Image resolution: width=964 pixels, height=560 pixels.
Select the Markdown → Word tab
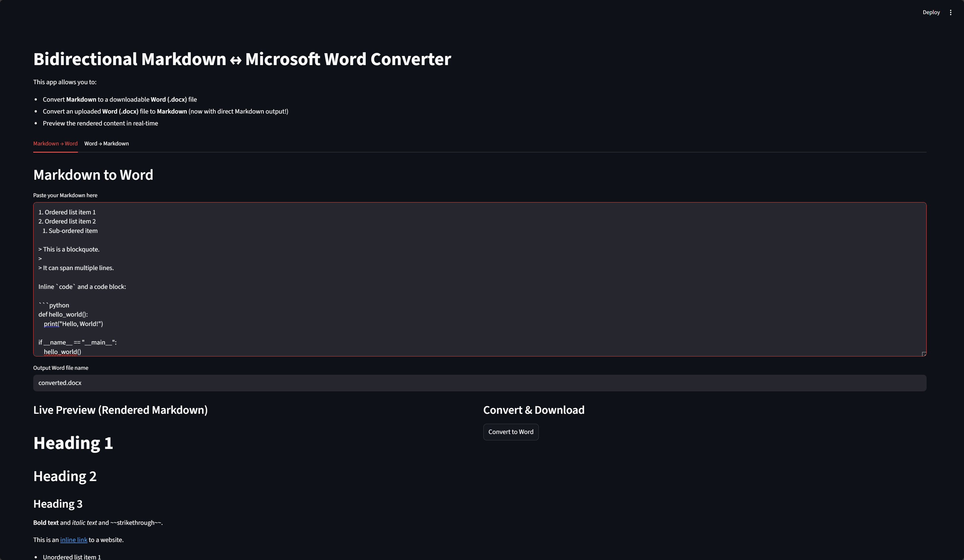tap(55, 143)
